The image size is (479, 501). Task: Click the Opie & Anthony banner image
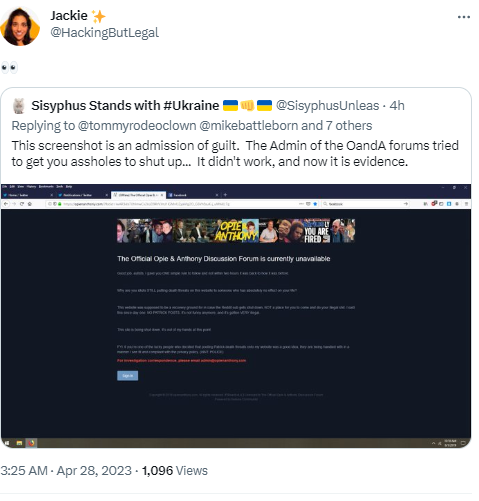tap(236, 230)
